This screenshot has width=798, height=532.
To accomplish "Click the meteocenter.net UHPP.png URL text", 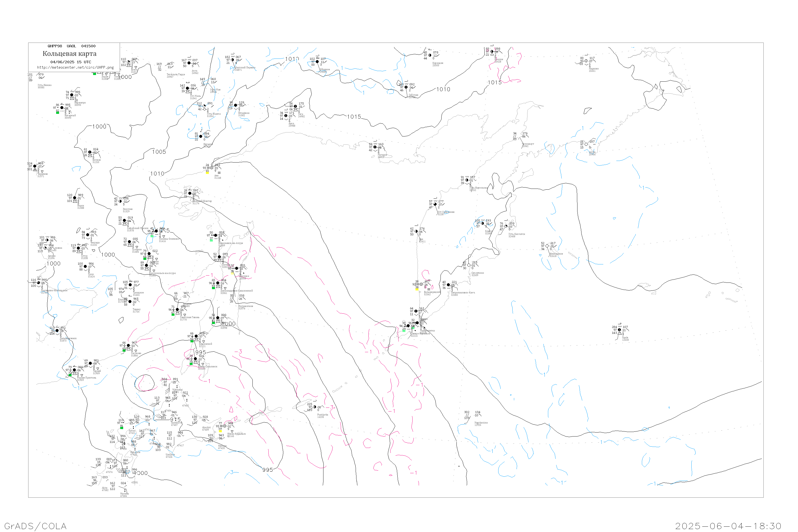I will [75, 68].
